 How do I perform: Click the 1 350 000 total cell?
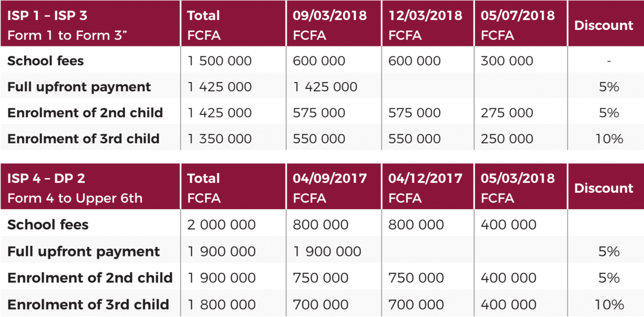219,139
